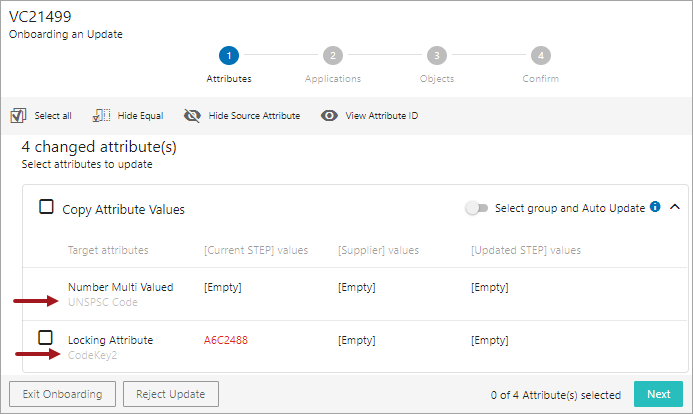Select step 3 Objects circle

[x=437, y=56]
